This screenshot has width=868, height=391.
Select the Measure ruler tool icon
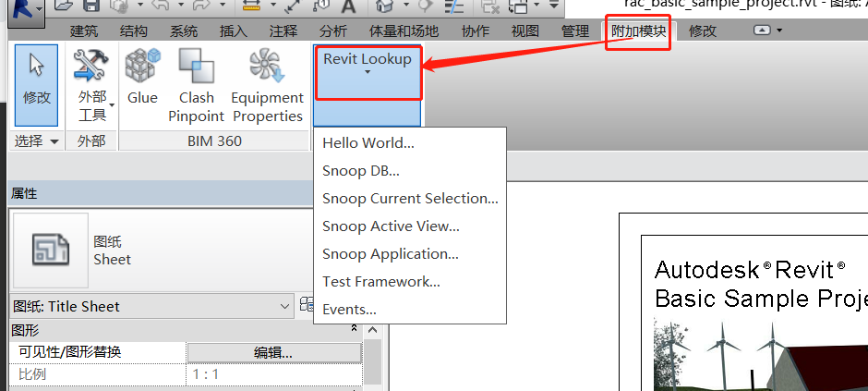tap(252, 6)
